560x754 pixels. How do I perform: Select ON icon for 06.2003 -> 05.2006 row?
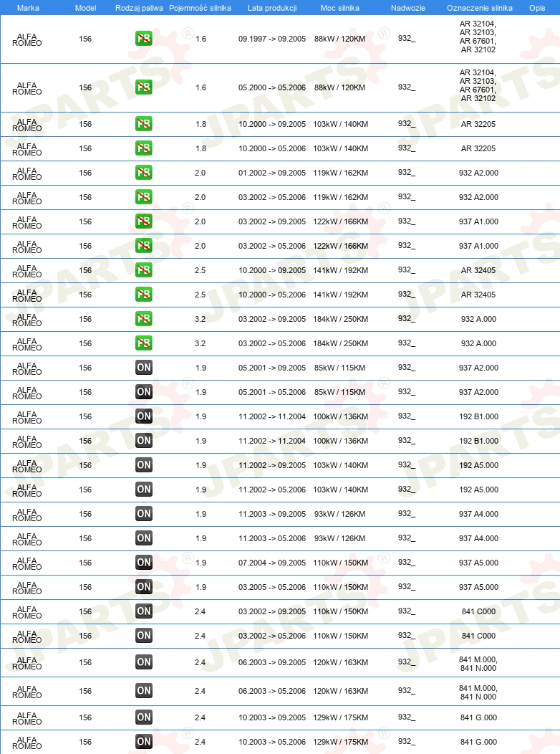tap(144, 691)
